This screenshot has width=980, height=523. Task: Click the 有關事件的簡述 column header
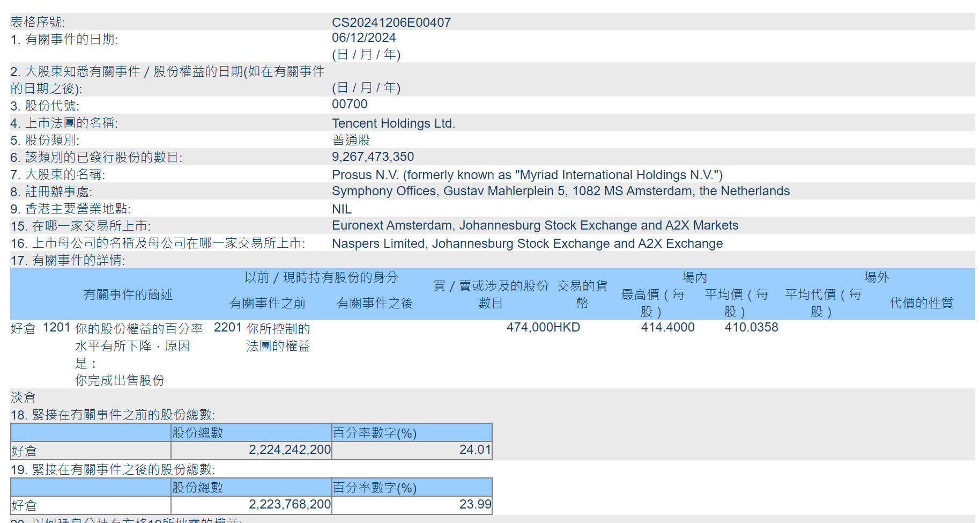pos(128,294)
